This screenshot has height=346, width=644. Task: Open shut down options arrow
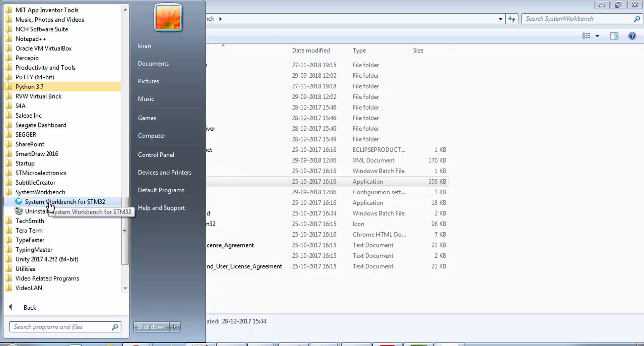(175, 327)
